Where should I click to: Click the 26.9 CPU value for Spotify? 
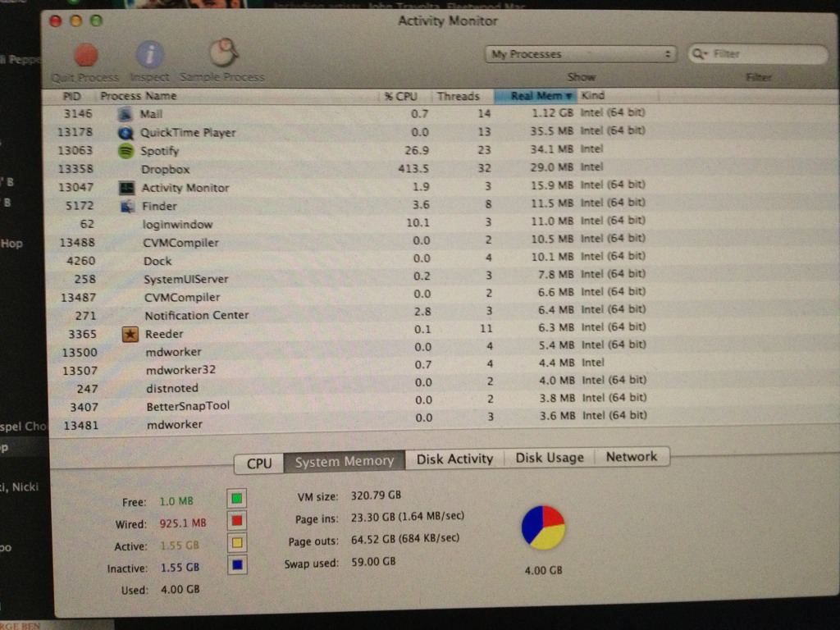[416, 151]
